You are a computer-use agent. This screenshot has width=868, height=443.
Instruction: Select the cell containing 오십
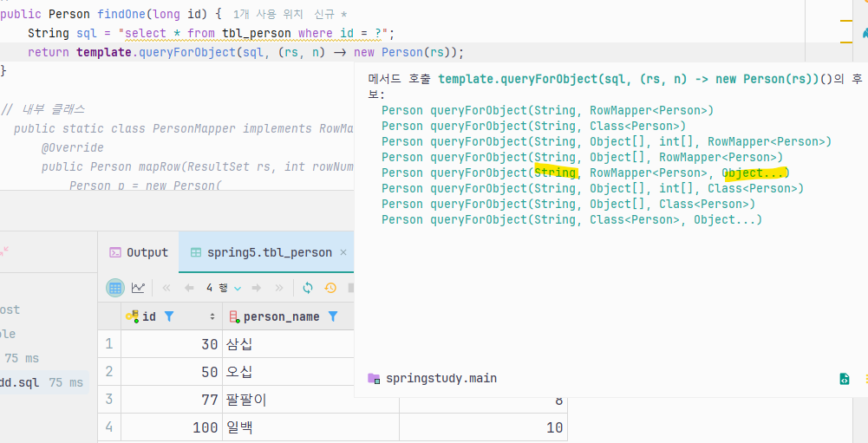288,372
